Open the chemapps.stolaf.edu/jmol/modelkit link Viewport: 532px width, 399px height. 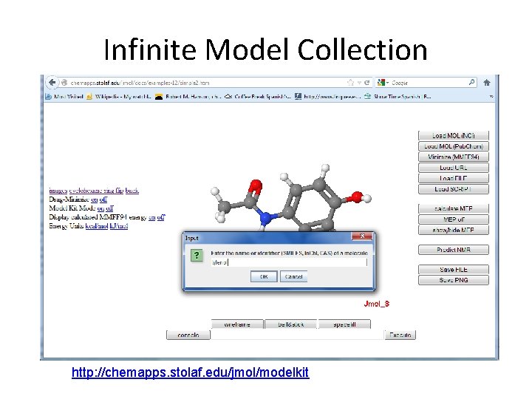(x=191, y=372)
